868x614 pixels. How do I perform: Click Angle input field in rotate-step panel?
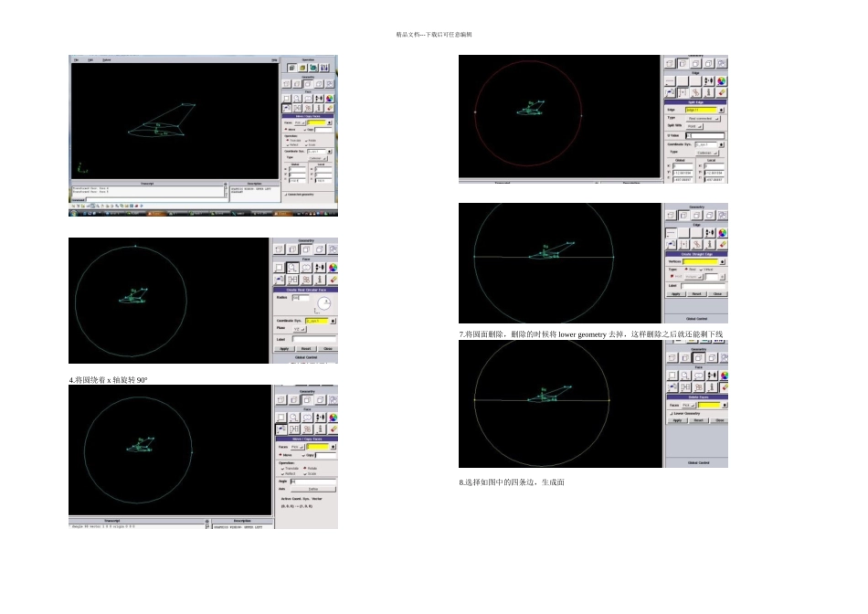313,482
